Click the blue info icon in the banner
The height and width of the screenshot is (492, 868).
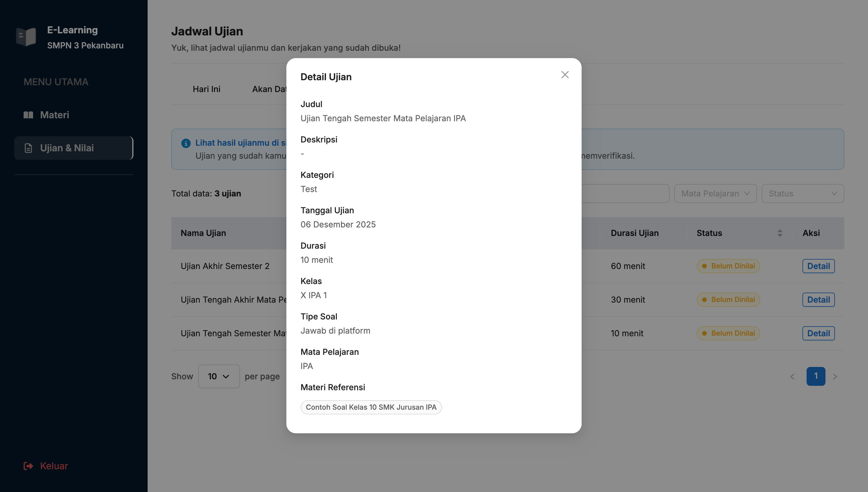pyautogui.click(x=186, y=143)
